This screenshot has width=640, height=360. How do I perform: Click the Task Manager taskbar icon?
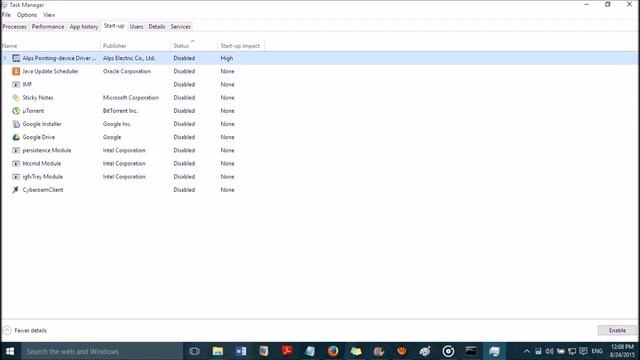(494, 351)
